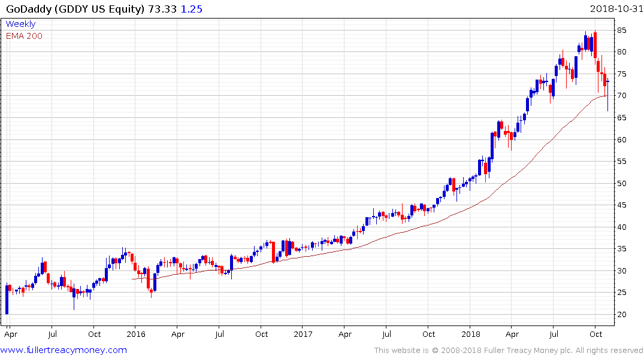This screenshot has width=644, height=359.
Task: Click the 2018-10-31 date label
Action: (x=616, y=8)
